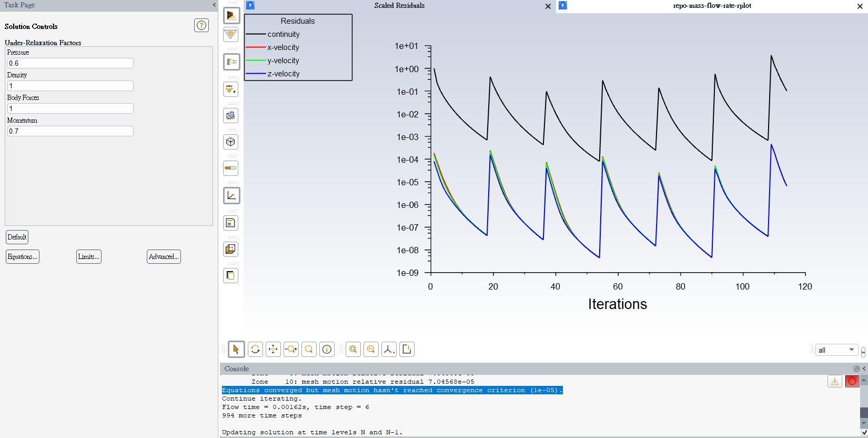Screen dimensions: 868x438
Task: Select the pan view tool
Action: [273, 349]
